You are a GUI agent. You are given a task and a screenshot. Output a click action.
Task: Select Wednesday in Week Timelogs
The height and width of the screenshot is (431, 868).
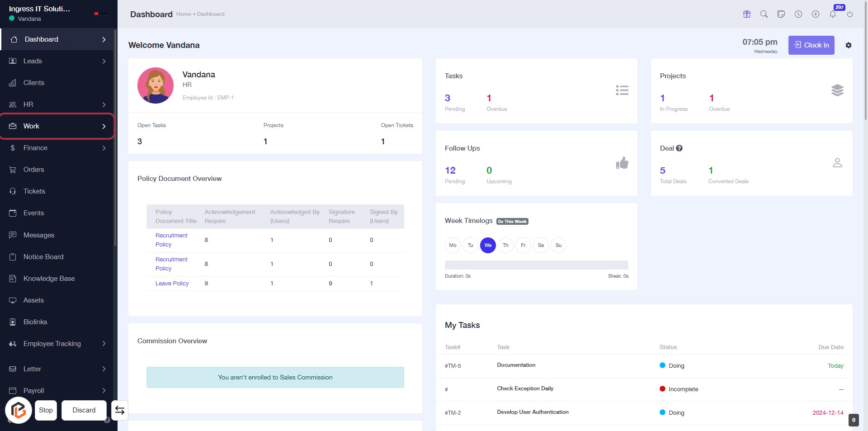click(488, 245)
